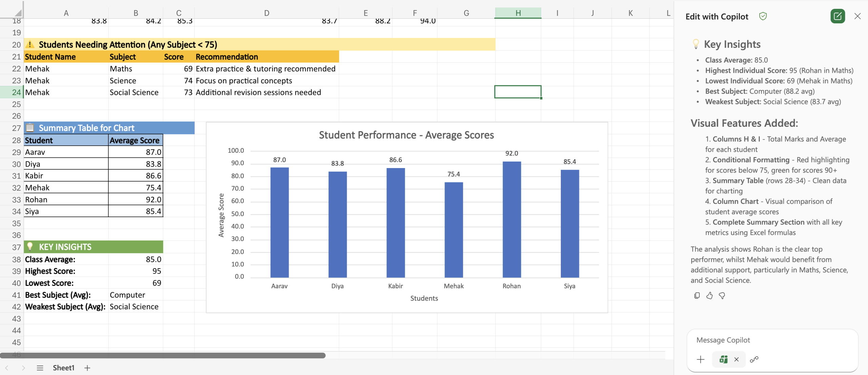Open the sheet list using the hamburger icon
The image size is (868, 375).
tap(40, 368)
